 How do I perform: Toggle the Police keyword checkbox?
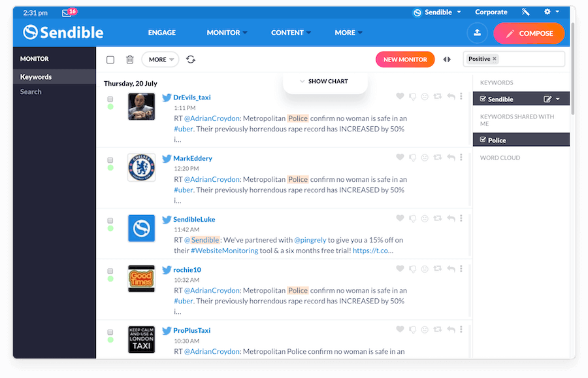coord(483,140)
